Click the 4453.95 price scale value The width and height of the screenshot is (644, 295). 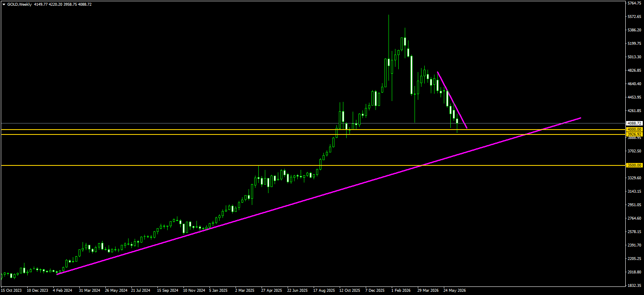point(635,97)
